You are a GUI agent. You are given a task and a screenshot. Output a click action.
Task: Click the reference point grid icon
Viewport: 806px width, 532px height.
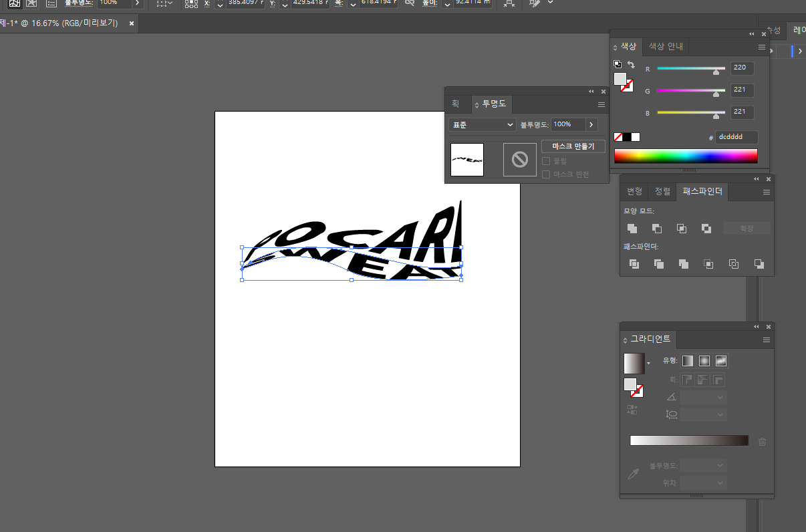[x=191, y=3]
